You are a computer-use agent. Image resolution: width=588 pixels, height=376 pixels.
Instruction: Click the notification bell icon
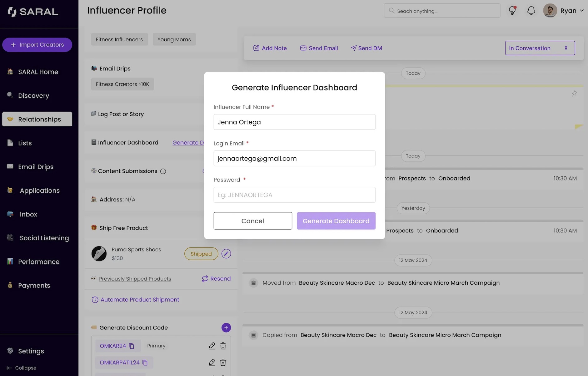pyautogui.click(x=531, y=11)
